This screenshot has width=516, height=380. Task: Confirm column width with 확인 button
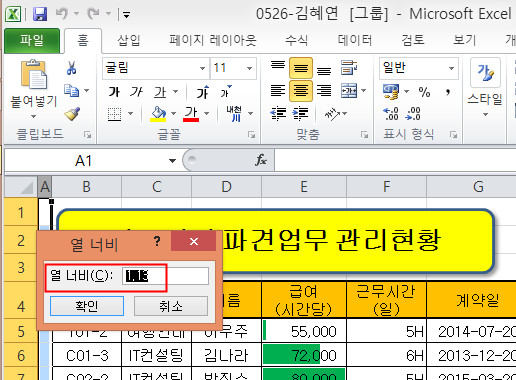(87, 306)
